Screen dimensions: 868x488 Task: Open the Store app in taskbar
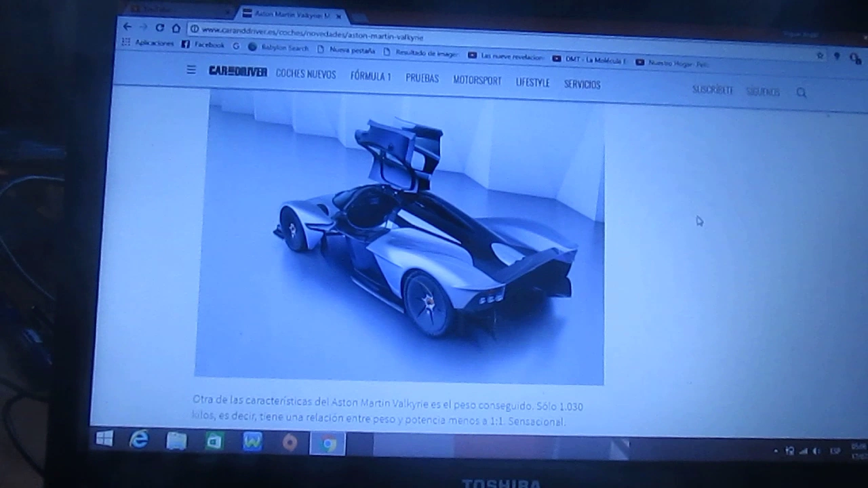[x=214, y=442]
